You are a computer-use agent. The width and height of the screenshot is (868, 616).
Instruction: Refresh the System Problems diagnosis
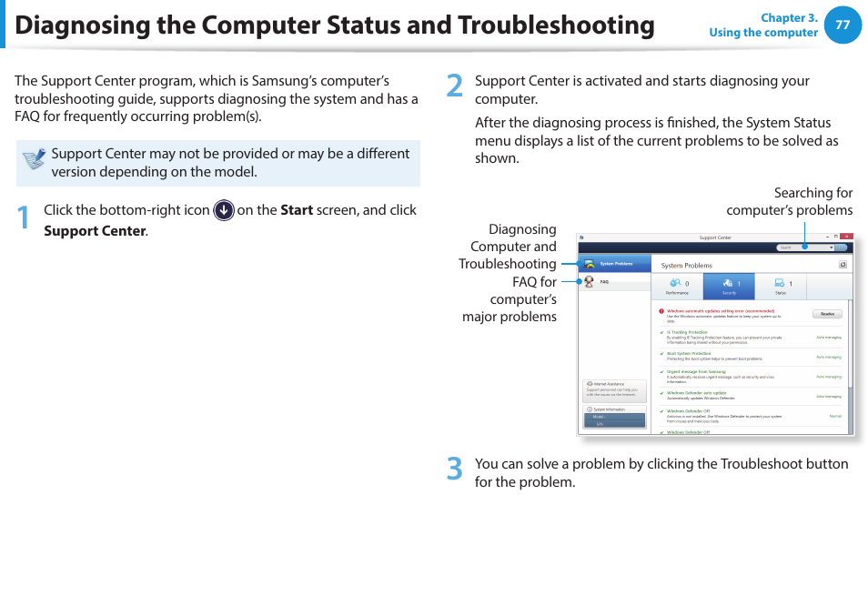pos(843,265)
